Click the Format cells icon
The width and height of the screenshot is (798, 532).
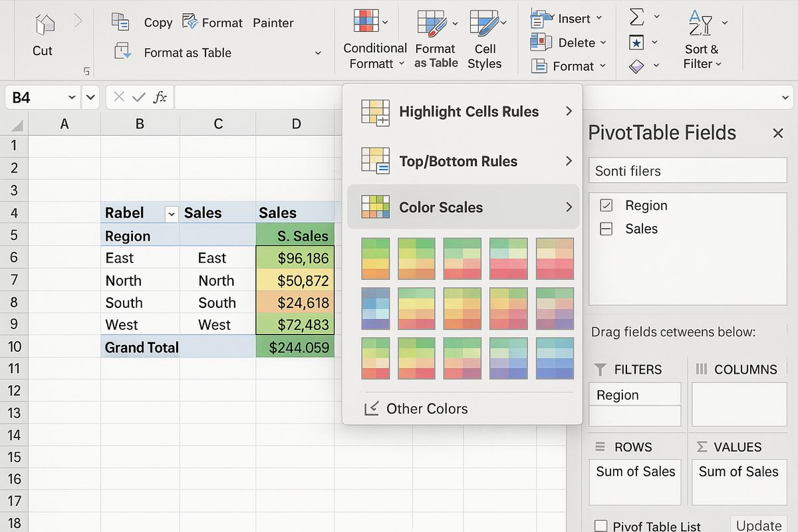click(x=540, y=65)
